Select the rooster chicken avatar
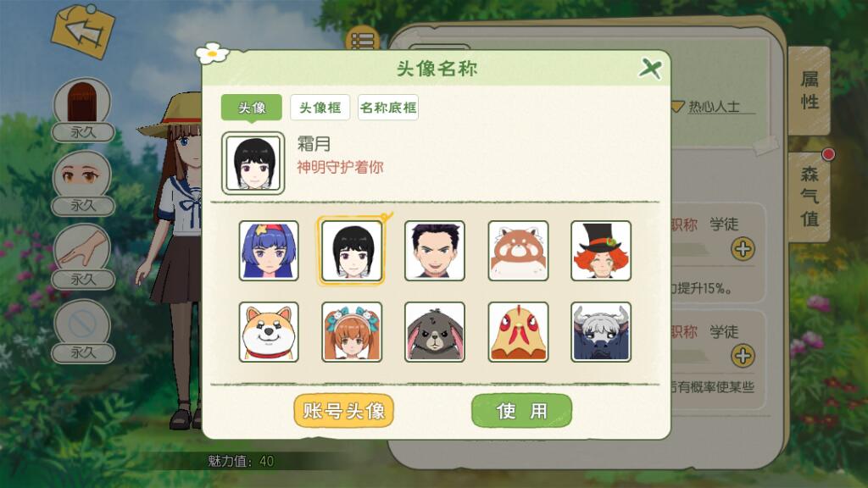Viewport: 868px width, 488px height. click(x=518, y=332)
